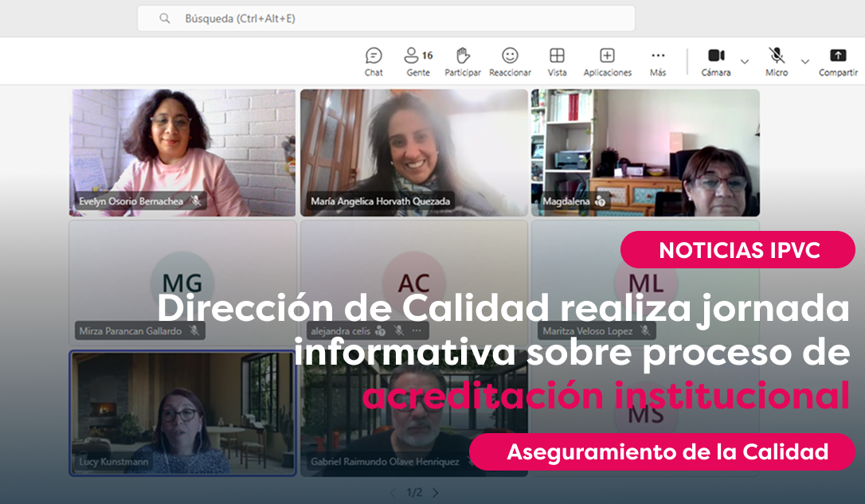Viewport: 865px width, 504px height.
Task: Open more options on alejandra celis tile
Action: (417, 330)
